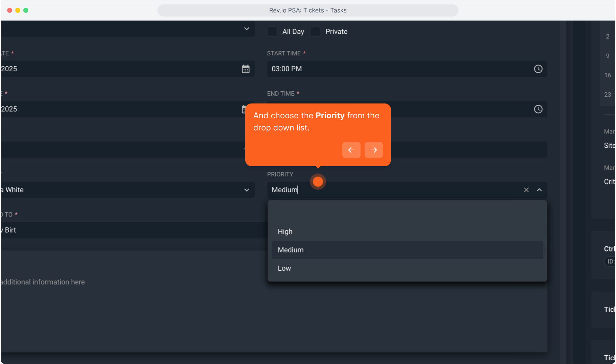Open the top-left dropdown chevron
Viewport: 616px width, 364px height.
[246, 29]
